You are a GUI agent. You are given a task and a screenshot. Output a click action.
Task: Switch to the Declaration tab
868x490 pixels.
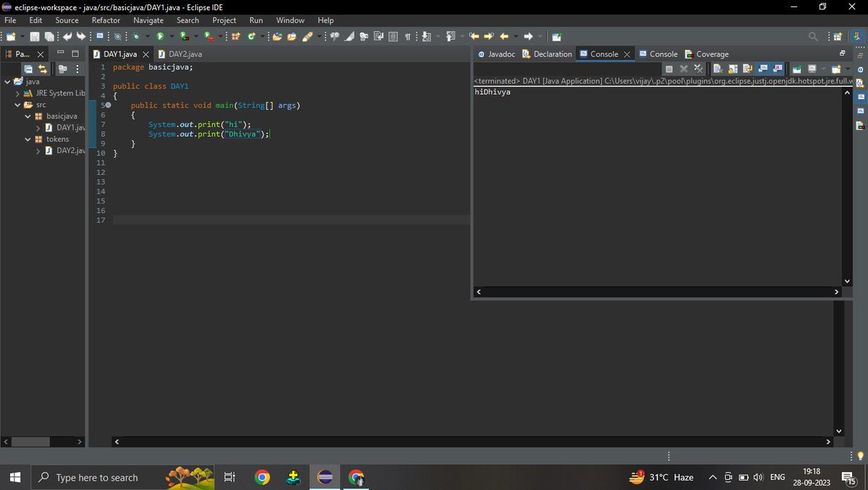point(548,54)
